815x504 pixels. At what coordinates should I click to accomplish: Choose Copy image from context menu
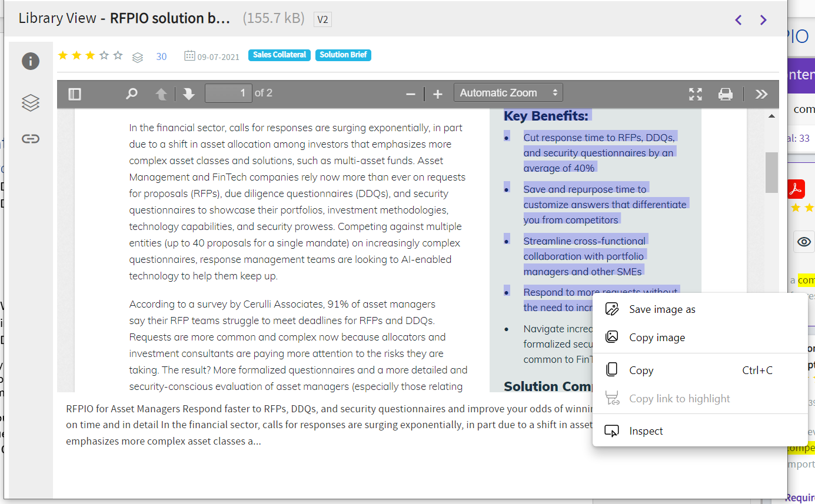point(700,338)
